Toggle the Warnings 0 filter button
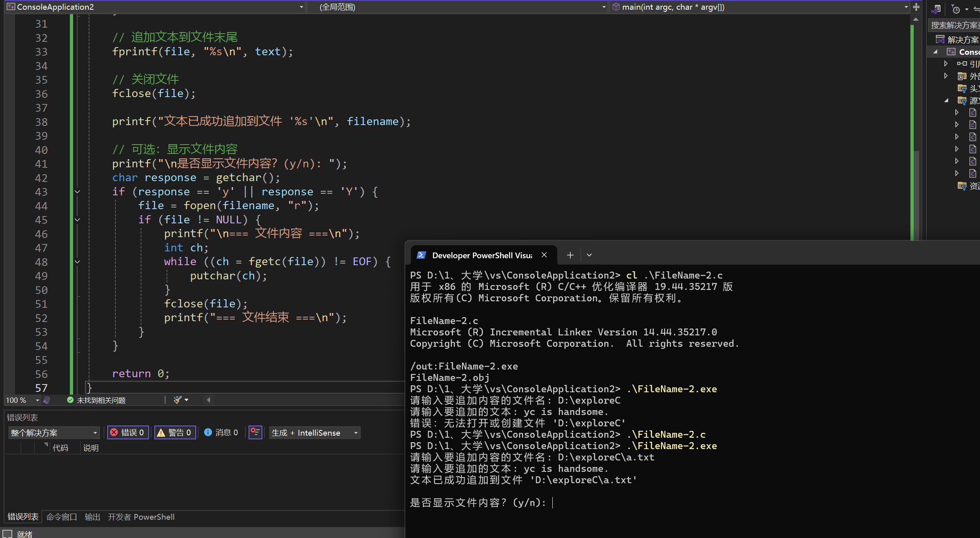The image size is (980, 538). (x=175, y=432)
